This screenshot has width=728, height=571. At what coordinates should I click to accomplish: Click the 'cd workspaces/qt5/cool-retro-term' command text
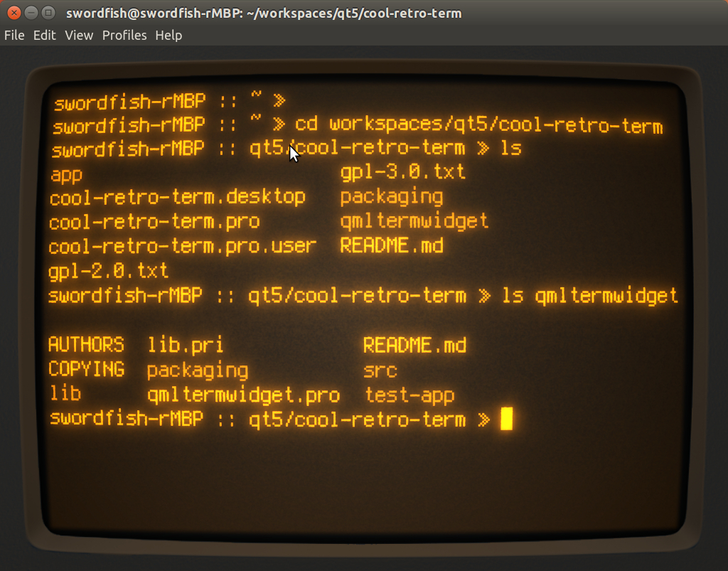[478, 125]
